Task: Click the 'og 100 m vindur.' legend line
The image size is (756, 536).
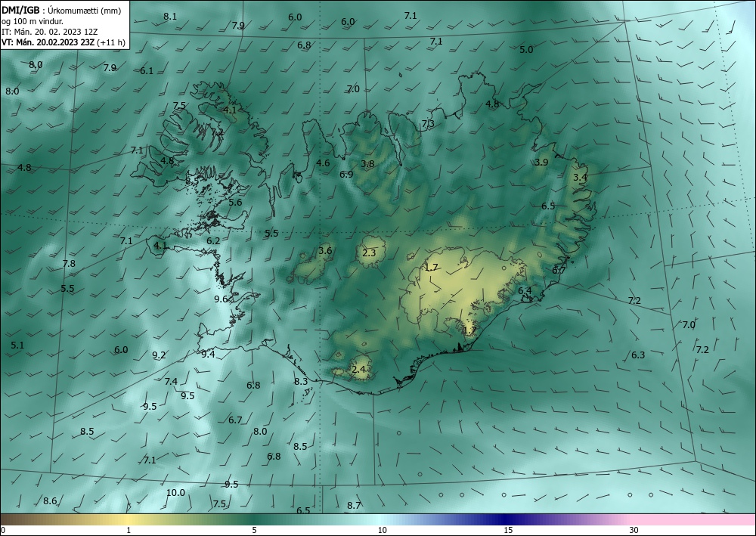Action: tap(33, 21)
